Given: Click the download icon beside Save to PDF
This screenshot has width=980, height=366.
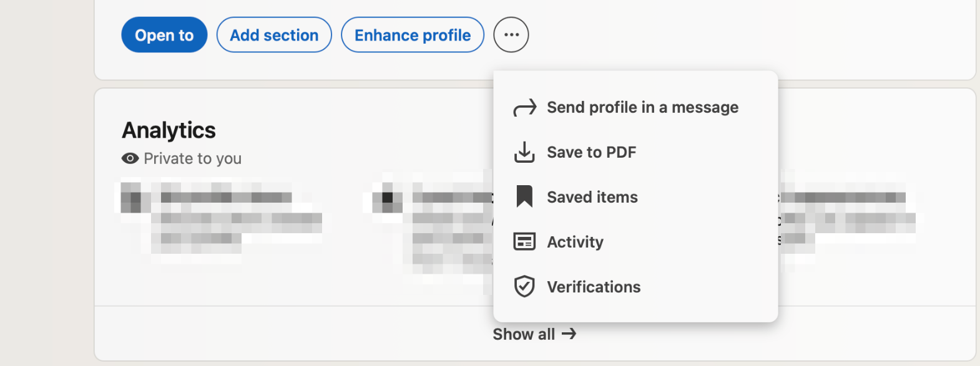Looking at the screenshot, I should (x=524, y=152).
